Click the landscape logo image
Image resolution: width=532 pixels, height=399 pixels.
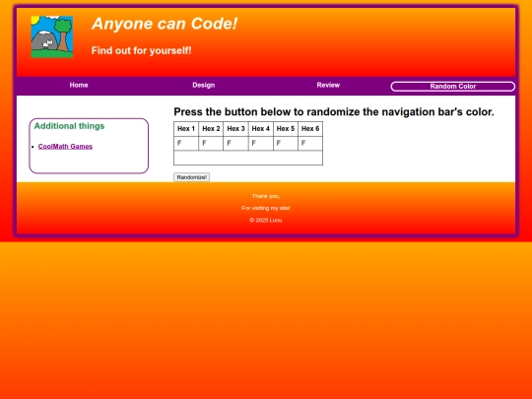click(52, 36)
